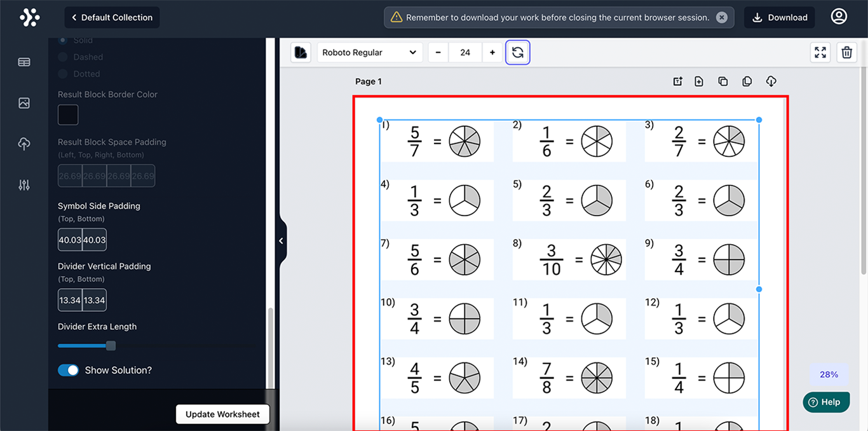868x431 pixels.
Task: Click the add text block icon on Page 1
Action: click(678, 81)
